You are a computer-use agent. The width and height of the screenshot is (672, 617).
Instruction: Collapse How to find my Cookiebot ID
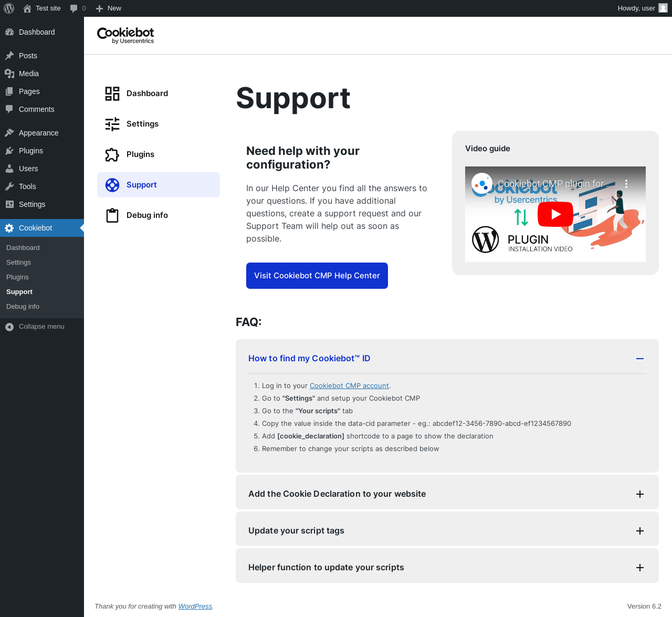pos(640,359)
